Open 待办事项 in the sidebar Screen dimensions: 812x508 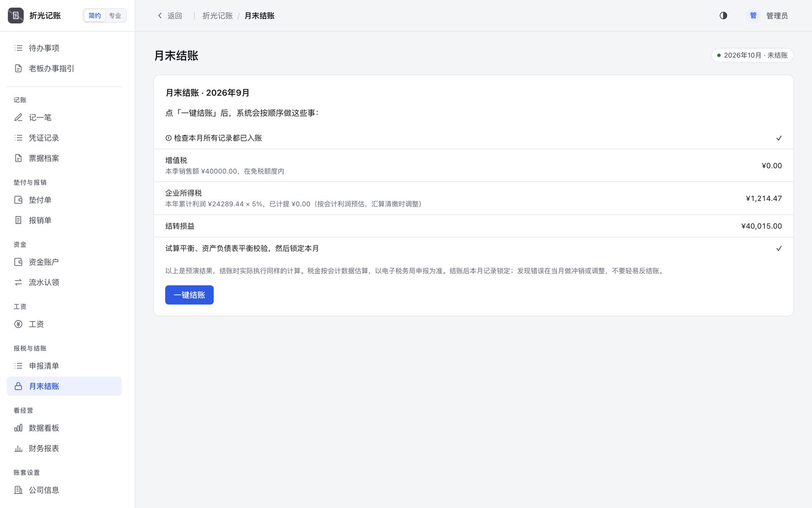(x=64, y=48)
